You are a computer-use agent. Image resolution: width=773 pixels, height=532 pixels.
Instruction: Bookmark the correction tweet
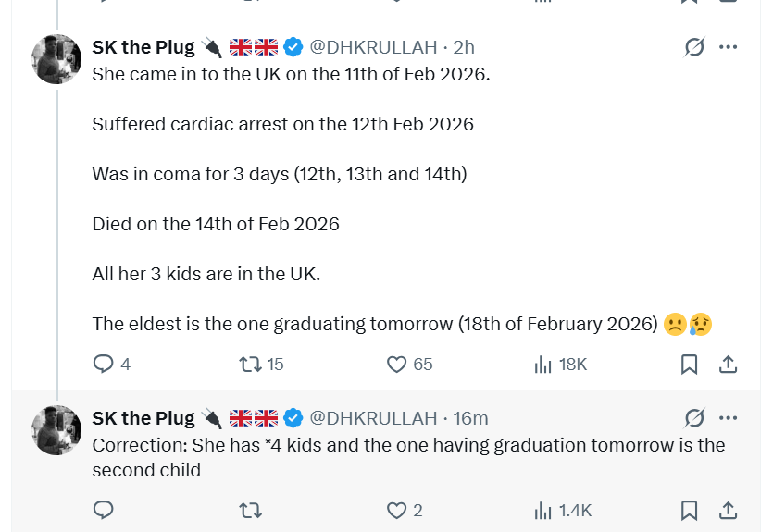point(689,510)
